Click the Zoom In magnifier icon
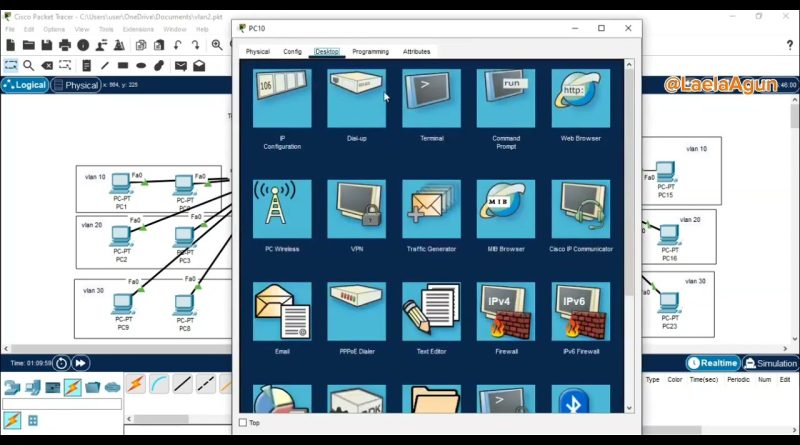This screenshot has width=800, height=445. [217, 45]
